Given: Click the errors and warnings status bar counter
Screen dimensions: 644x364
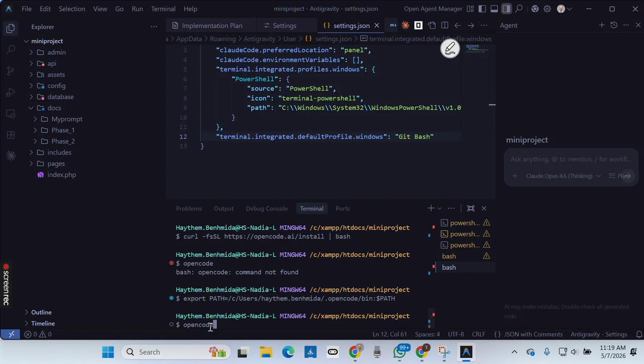Looking at the screenshot, I should pos(38,334).
